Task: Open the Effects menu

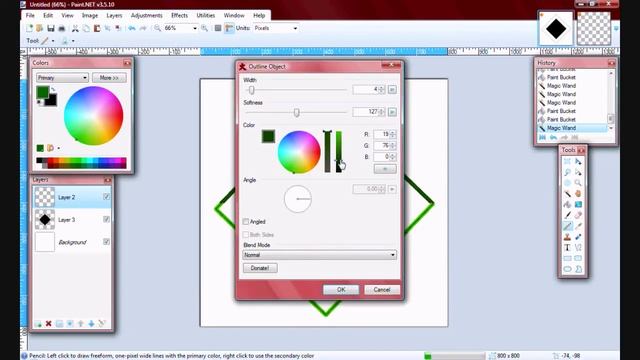Action: tap(180, 16)
